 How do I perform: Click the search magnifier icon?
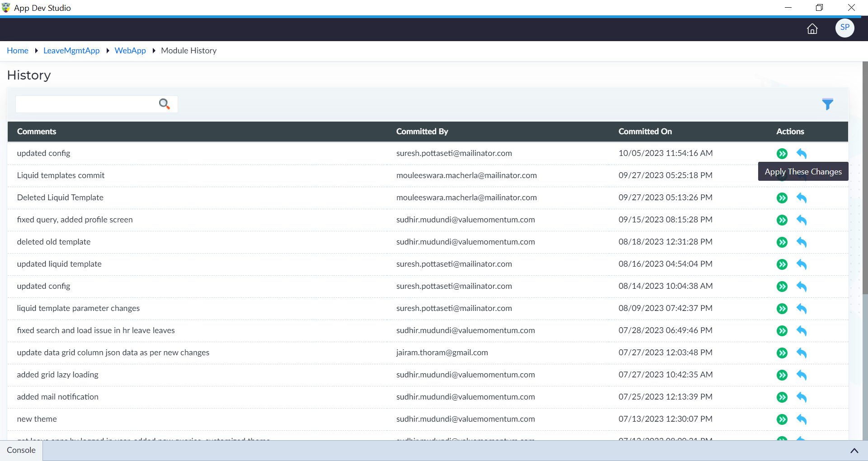164,104
